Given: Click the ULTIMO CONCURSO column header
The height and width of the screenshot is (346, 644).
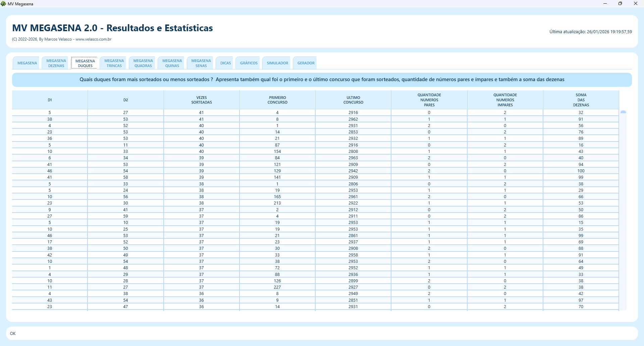Looking at the screenshot, I should (353, 100).
